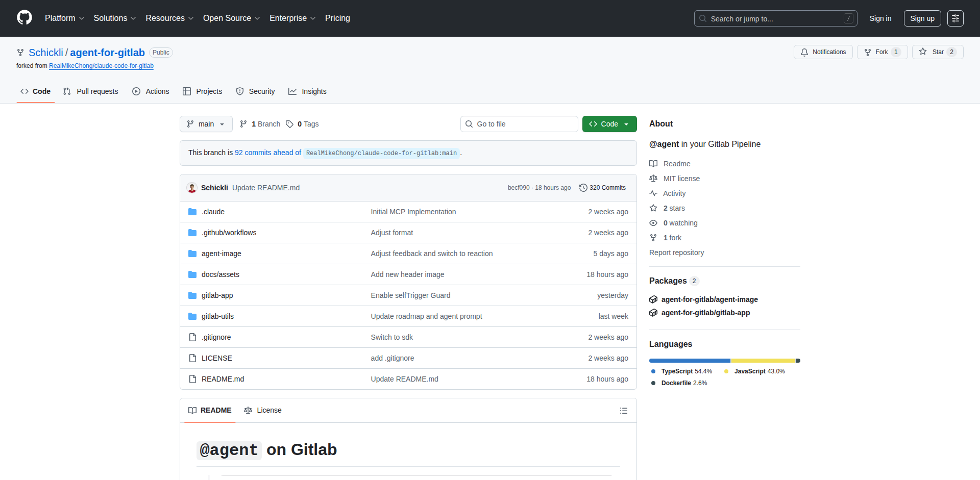
Task: Click the fork icon in Fork button
Action: [x=868, y=52]
